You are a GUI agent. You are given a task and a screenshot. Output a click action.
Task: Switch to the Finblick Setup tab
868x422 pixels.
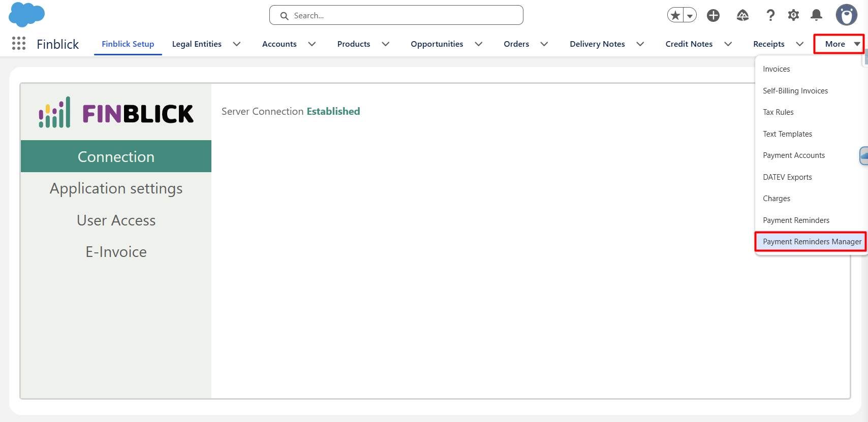pos(128,44)
